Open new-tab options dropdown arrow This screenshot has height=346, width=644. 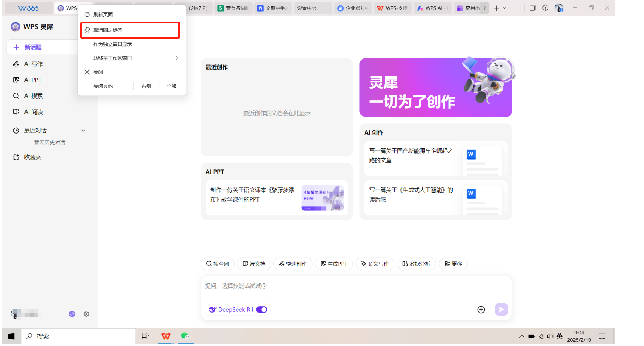(x=504, y=8)
